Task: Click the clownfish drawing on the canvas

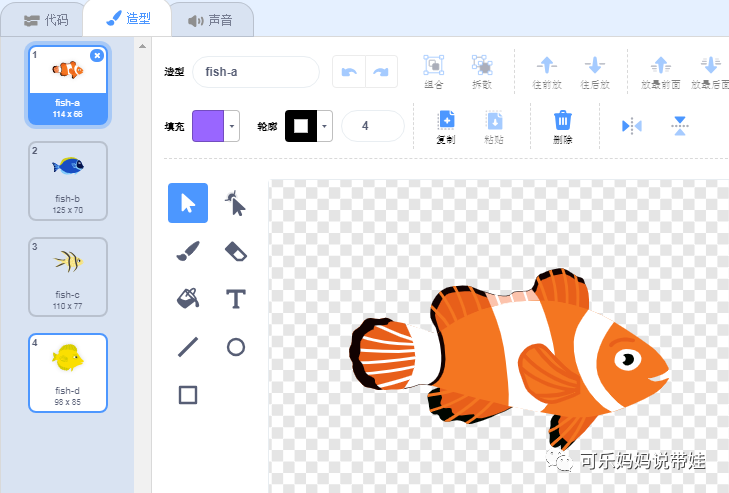Action: (509, 358)
